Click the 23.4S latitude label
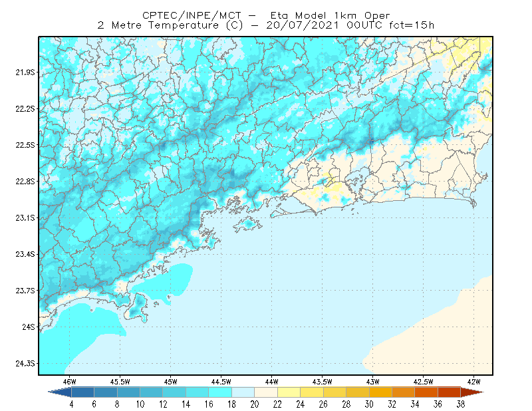Screen dimensions: 532x411 [25, 254]
